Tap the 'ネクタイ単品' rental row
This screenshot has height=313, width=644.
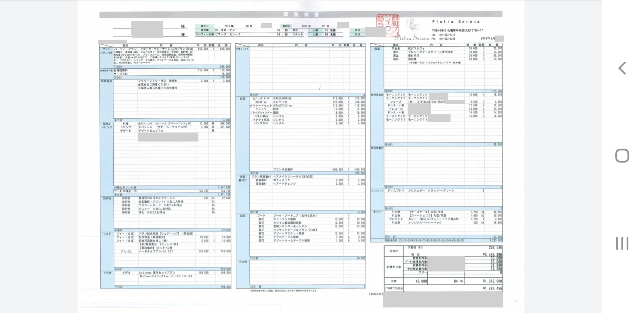(307, 120)
